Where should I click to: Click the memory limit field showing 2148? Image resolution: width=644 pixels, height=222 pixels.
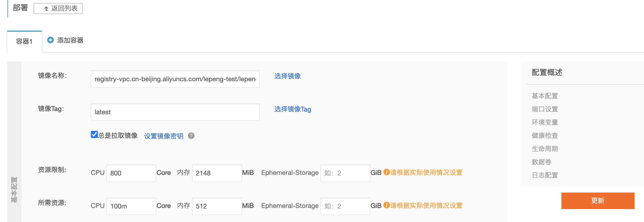(217, 173)
